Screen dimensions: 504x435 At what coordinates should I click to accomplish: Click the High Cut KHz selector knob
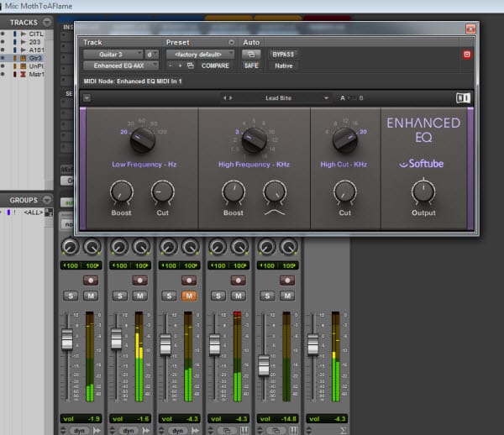point(345,140)
